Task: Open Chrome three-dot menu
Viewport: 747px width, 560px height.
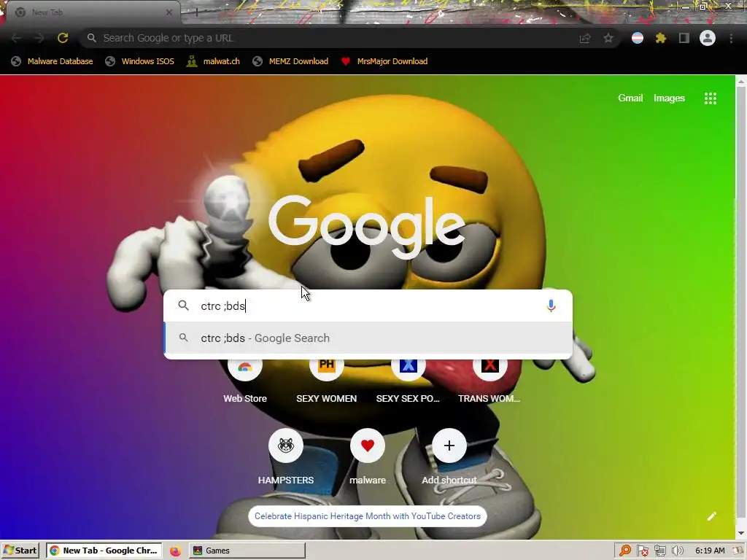Action: coord(731,38)
